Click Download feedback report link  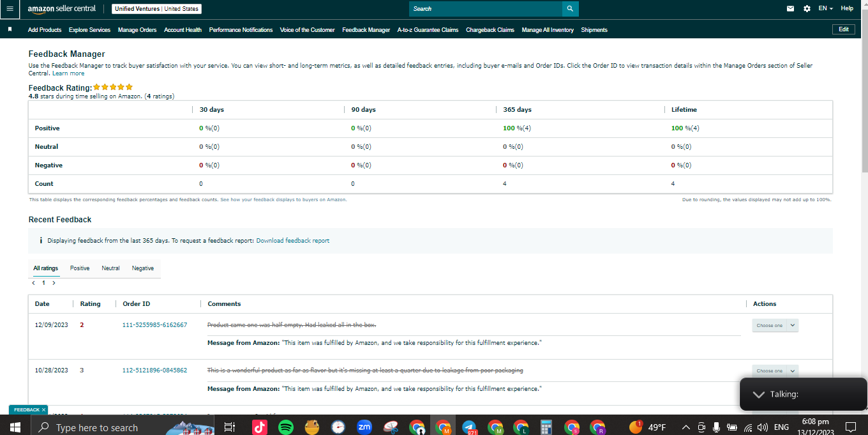293,241
